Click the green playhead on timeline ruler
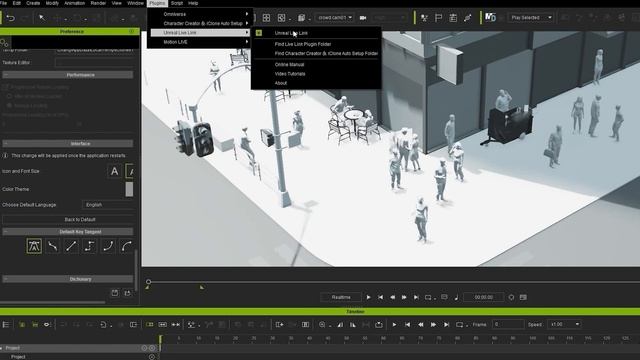The height and width of the screenshot is (360, 640). coord(160,342)
